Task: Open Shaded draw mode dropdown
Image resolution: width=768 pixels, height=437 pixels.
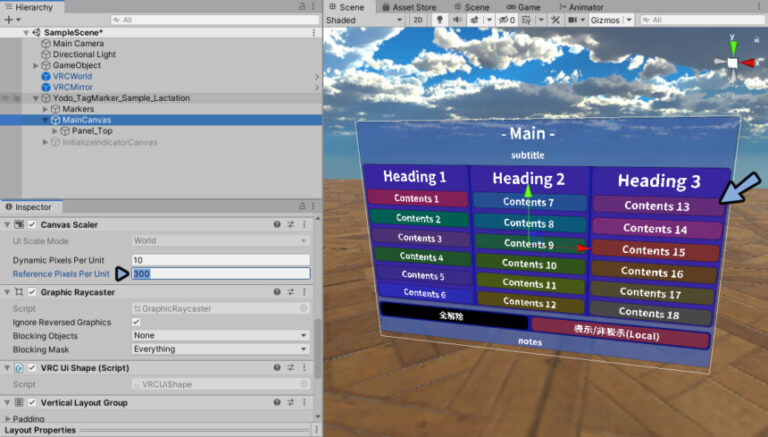Action: 364,20
